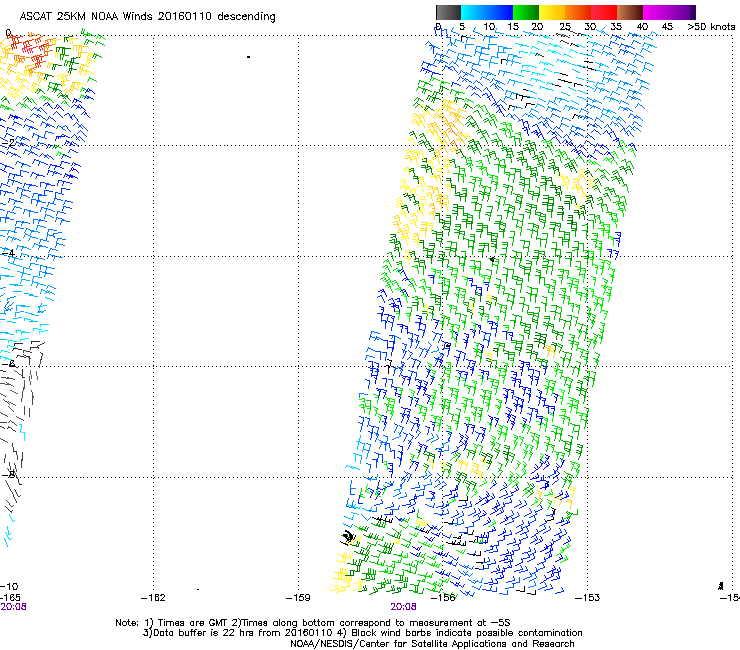740x650 pixels.
Task: Select the '45' legend scale label
Action: (x=667, y=27)
